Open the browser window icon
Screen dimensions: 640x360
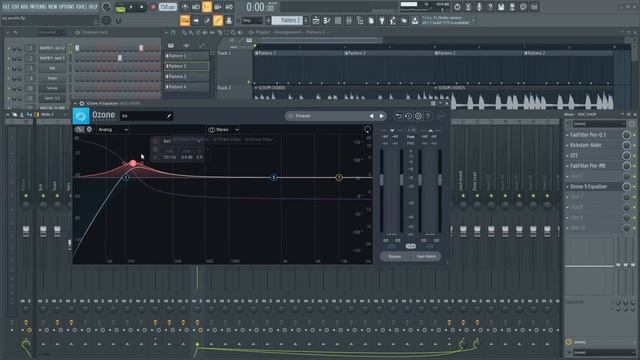tap(360, 20)
